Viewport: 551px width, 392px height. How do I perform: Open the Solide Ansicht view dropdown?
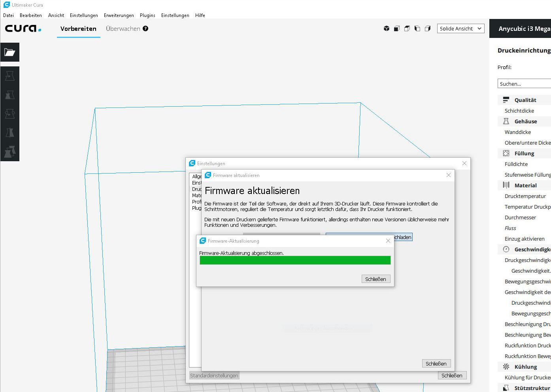point(460,28)
